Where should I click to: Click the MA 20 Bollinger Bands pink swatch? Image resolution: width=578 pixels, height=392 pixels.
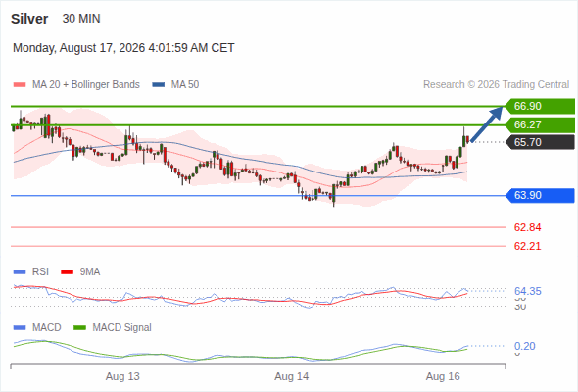[20, 85]
